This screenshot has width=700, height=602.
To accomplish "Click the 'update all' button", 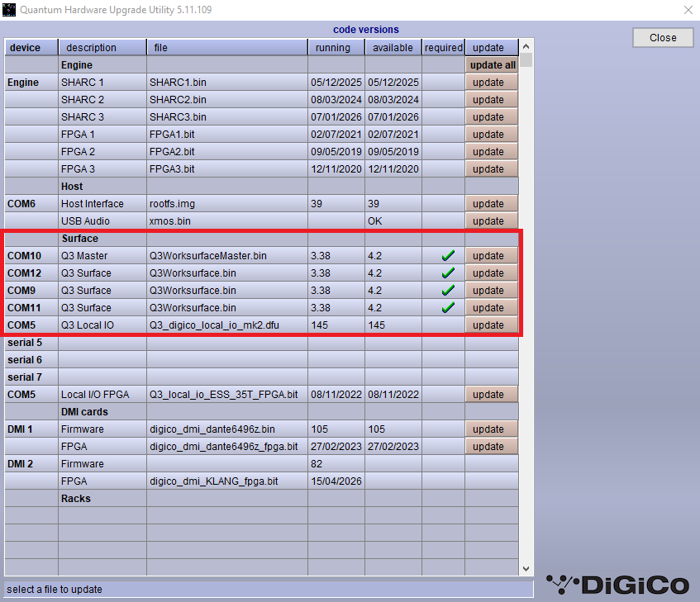I will pyautogui.click(x=492, y=65).
